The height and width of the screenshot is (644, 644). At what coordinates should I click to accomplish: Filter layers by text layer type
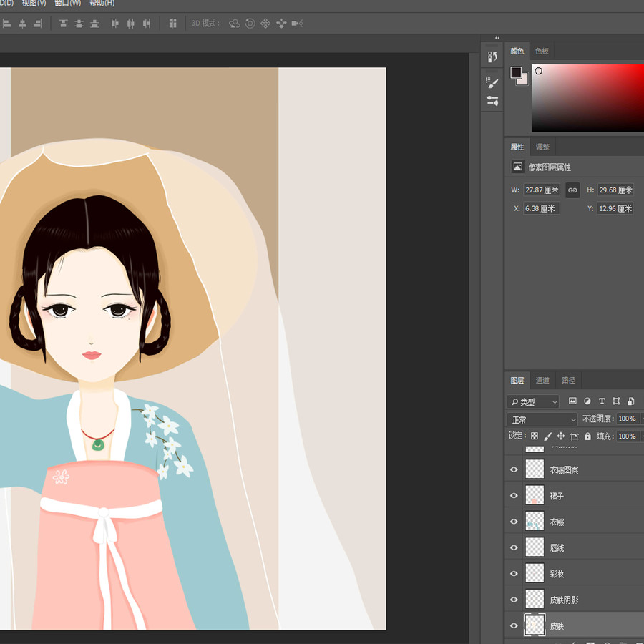click(602, 401)
